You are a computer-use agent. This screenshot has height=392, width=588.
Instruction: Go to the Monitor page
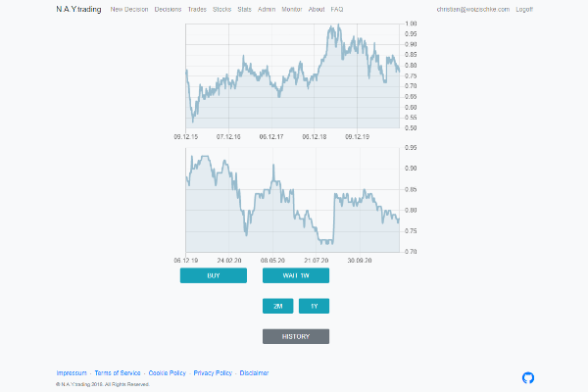tap(291, 9)
